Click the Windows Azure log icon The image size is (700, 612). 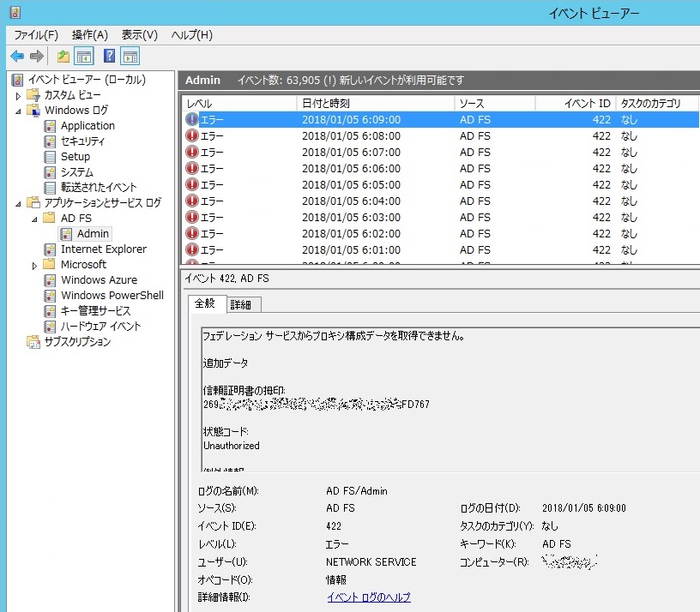pos(50,280)
